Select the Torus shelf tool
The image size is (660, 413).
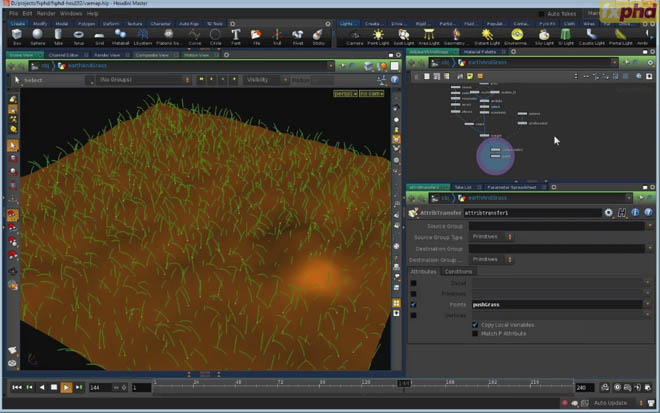(x=79, y=36)
